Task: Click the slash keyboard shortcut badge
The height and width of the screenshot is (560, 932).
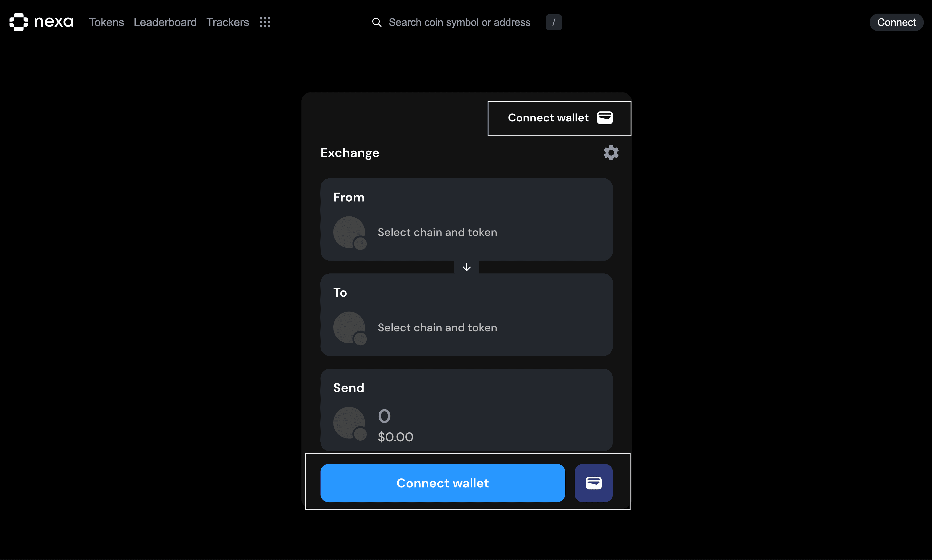Action: pyautogui.click(x=553, y=22)
